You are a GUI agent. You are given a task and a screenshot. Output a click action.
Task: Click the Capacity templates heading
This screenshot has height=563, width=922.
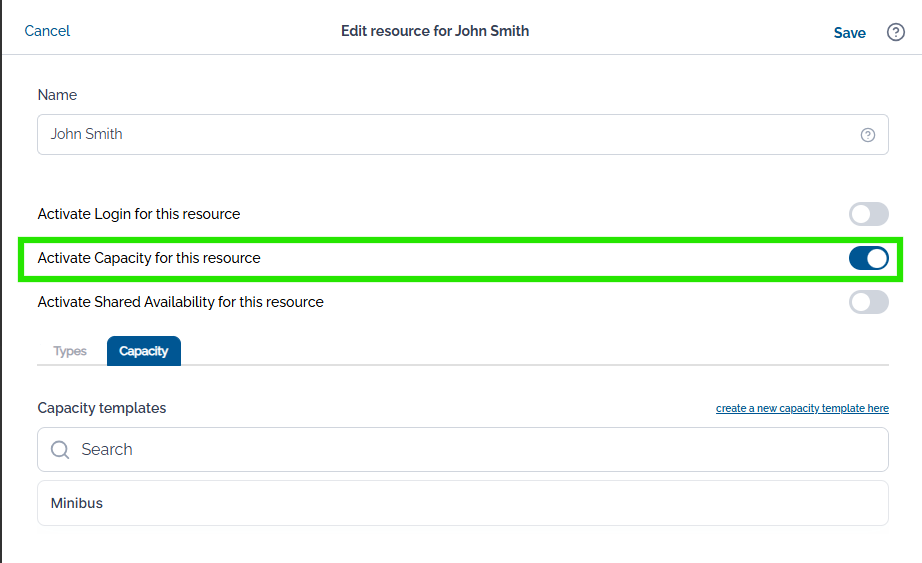click(102, 408)
